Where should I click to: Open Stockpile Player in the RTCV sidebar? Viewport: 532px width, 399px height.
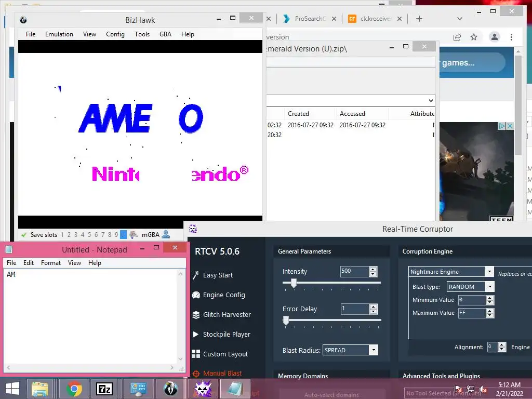tap(221, 334)
